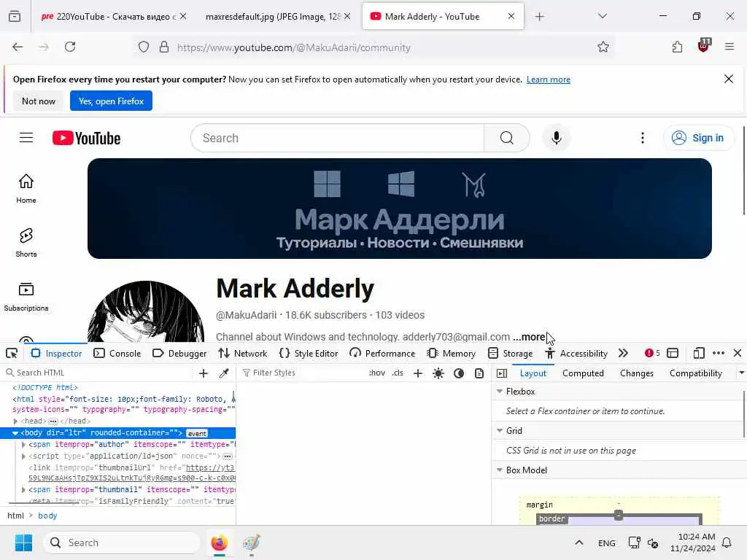Open the Network tab

coord(242,354)
